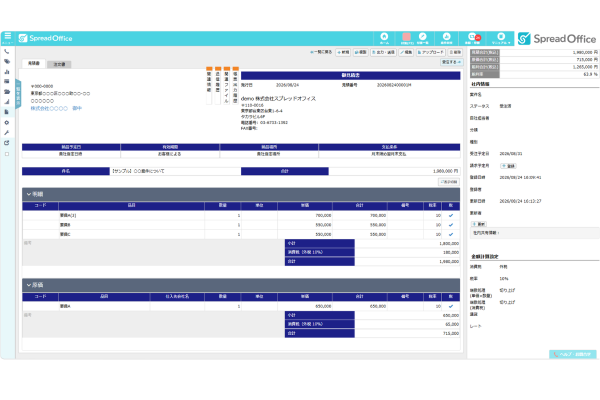600x400 pixels.
Task: Click the pencil circle header icon
Action: click(422, 38)
